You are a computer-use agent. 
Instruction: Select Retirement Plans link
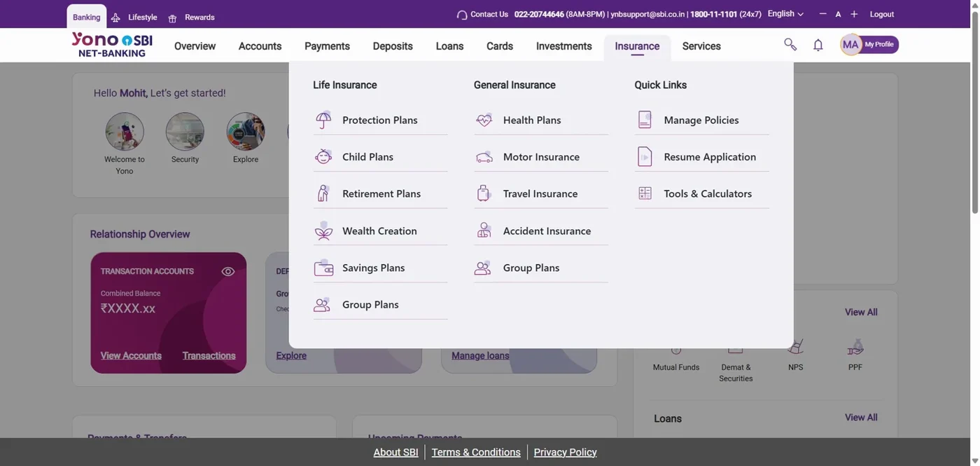click(380, 194)
